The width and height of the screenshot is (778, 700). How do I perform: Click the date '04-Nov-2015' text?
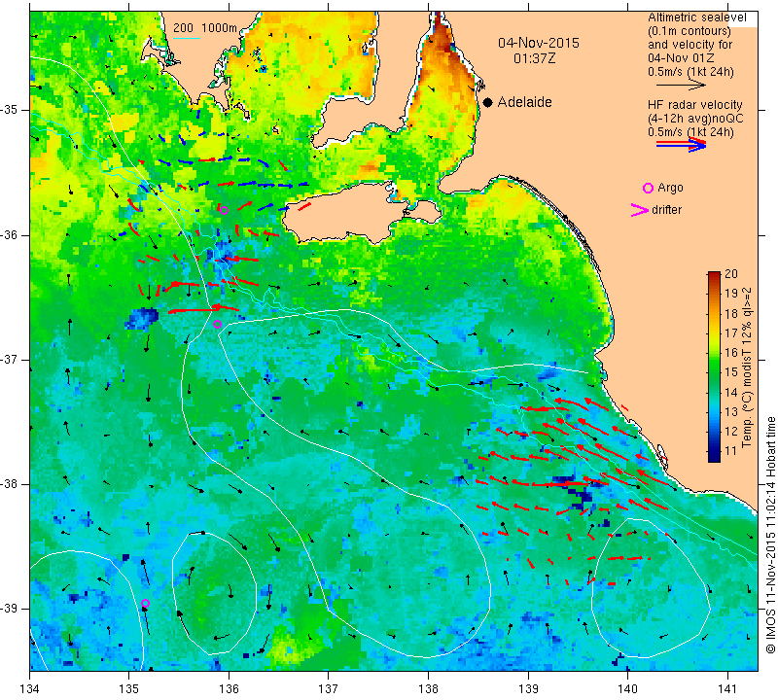(539, 43)
